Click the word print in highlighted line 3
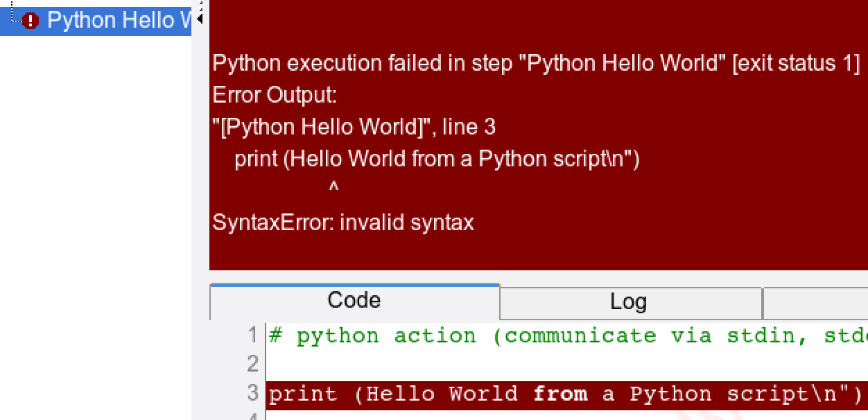Image resolution: width=868 pixels, height=420 pixels. coord(303,394)
